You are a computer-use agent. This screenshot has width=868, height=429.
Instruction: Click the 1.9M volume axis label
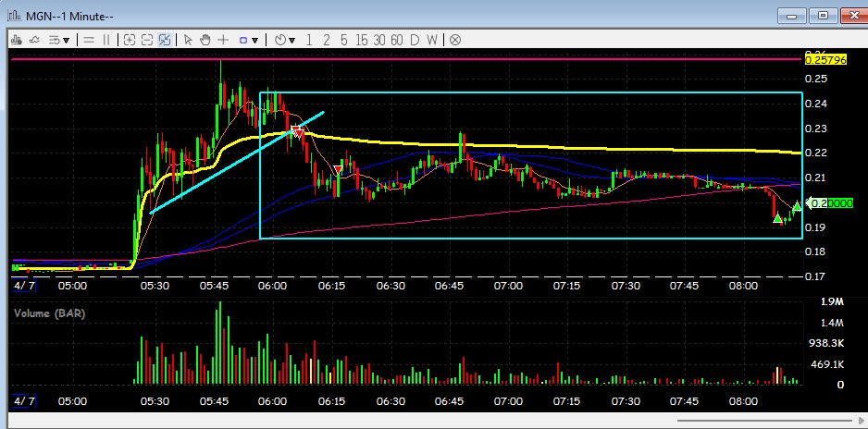(833, 301)
